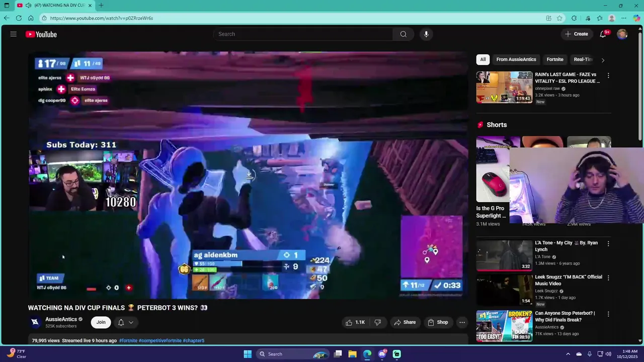
Task: Open options for L'A Tone video
Action: 608,244
